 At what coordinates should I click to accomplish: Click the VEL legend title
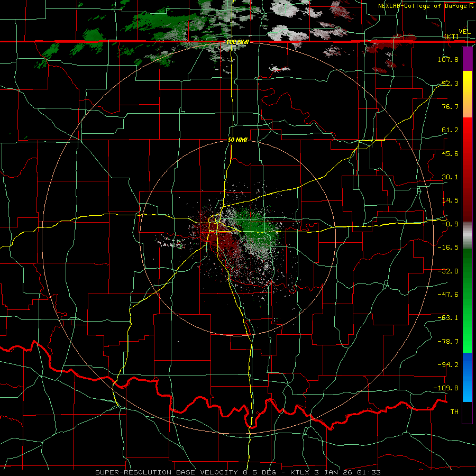coord(464,32)
